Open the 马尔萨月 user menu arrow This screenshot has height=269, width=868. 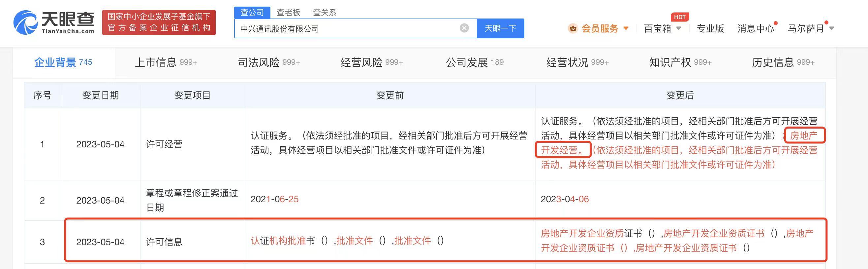click(831, 28)
